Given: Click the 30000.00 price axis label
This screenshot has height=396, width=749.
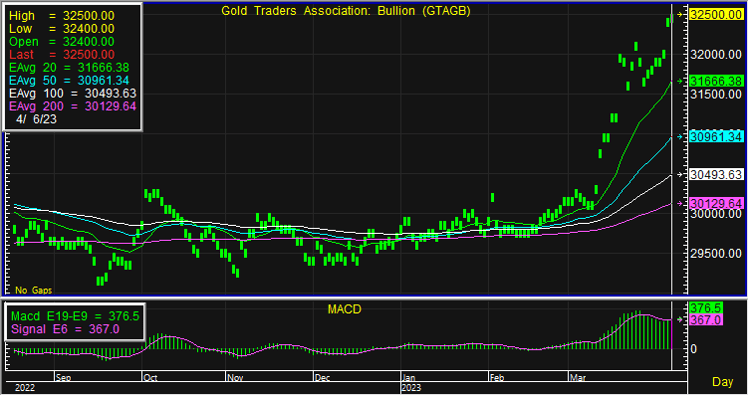Looking at the screenshot, I should pyautogui.click(x=716, y=214).
